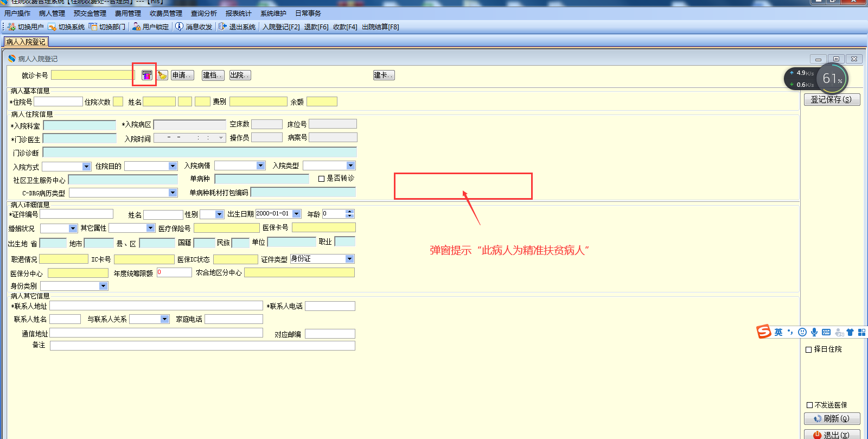Screen dimensions: 868x439
Task: Click the 刷新(Q) button
Action: coord(832,419)
